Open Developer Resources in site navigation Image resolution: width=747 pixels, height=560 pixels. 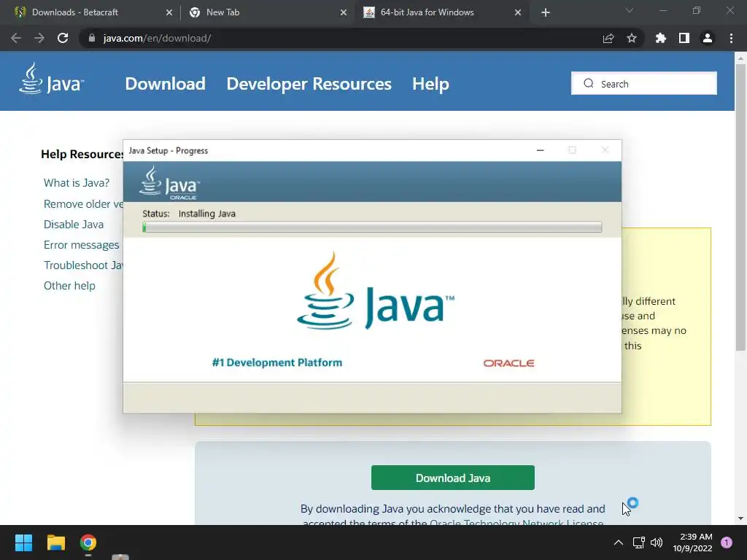point(309,84)
